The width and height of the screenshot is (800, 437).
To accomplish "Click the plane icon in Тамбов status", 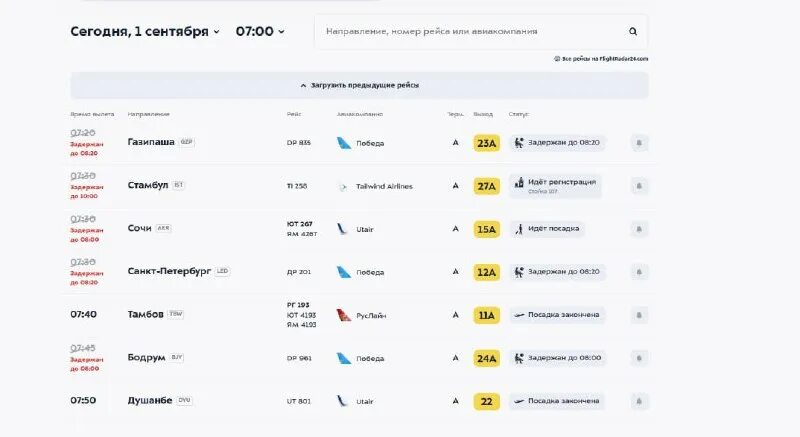I will (518, 315).
